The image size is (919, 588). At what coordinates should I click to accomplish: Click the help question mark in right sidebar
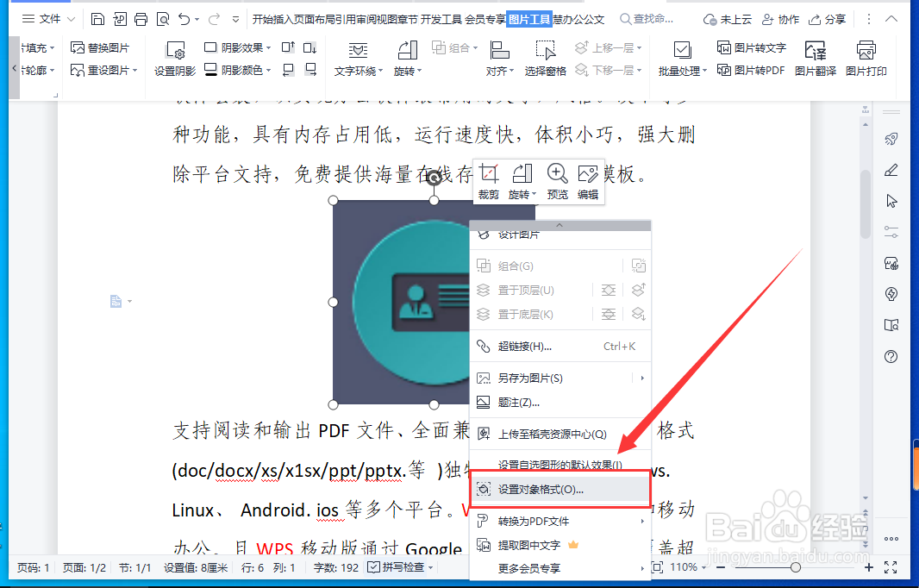(x=891, y=356)
